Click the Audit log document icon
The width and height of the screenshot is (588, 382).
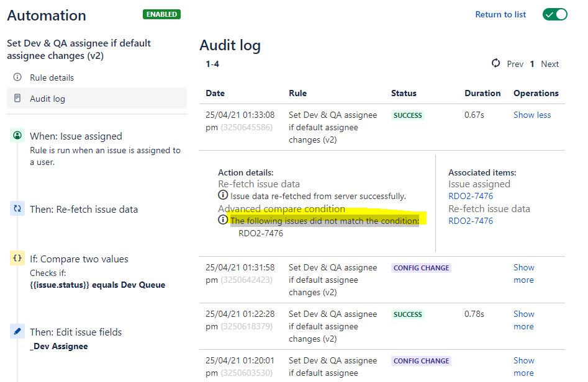click(17, 98)
